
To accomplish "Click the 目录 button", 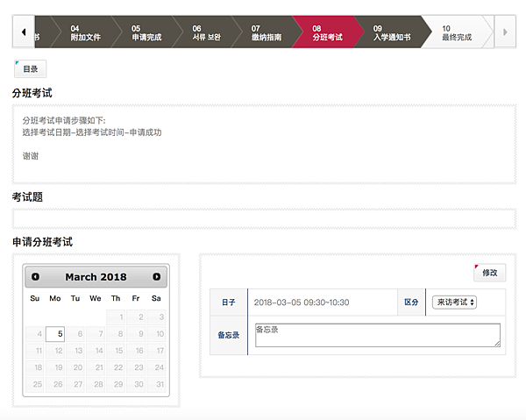I will coord(30,68).
